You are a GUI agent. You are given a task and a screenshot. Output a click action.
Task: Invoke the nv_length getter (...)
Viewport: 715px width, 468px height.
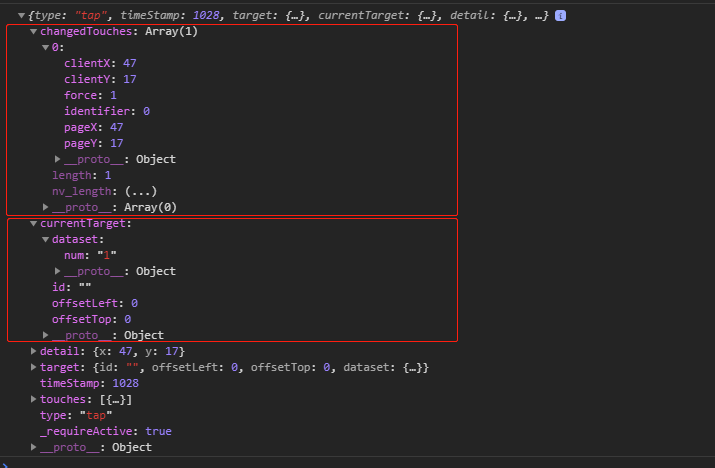click(x=141, y=191)
